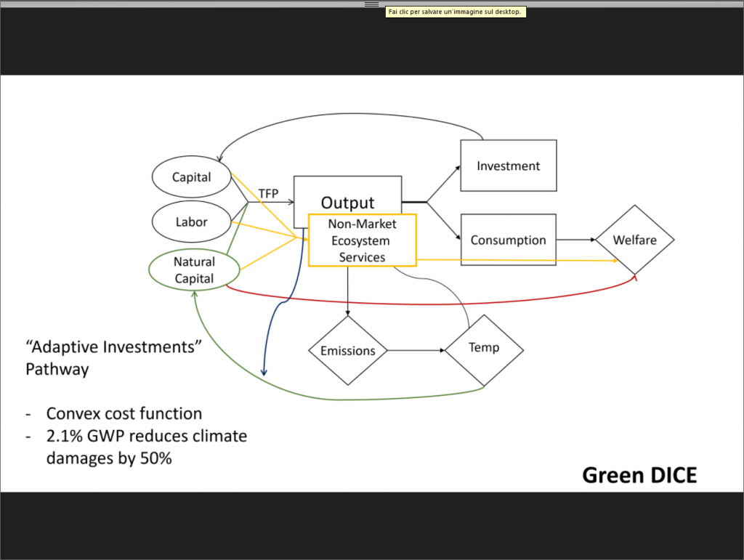Screen dimensions: 744x560
Task: Click the blue arrow's downward arrowhead
Action: coord(264,371)
